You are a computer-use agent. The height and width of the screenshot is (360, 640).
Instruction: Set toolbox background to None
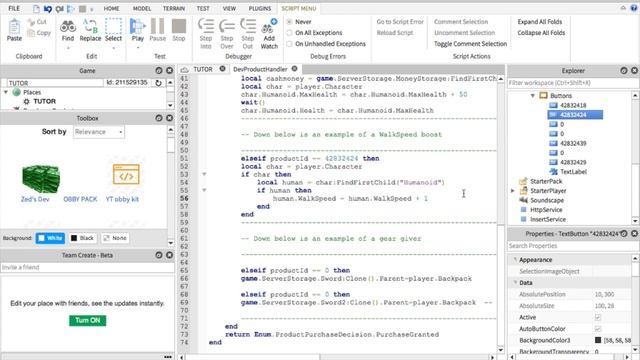pyautogui.click(x=115, y=238)
